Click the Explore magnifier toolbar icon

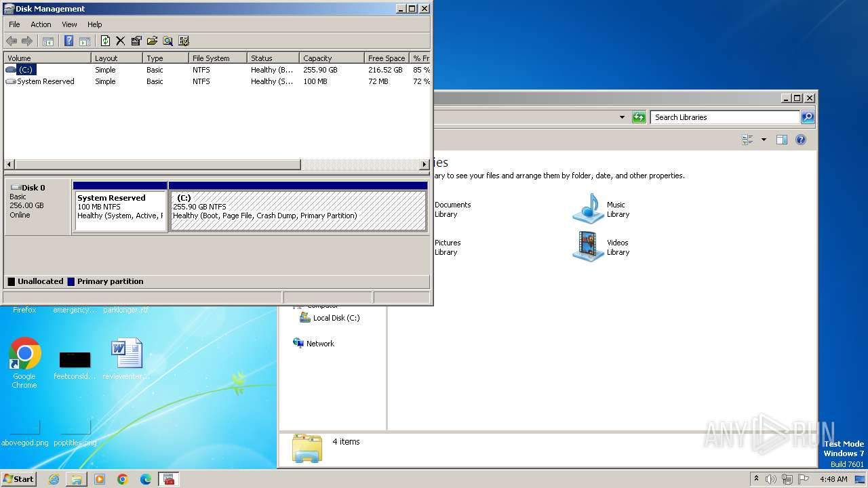[167, 41]
